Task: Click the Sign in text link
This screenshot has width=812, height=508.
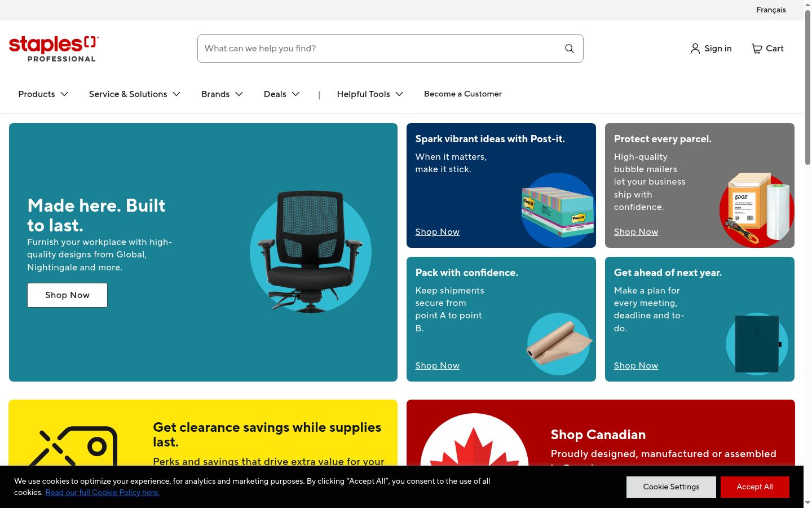Action: [718, 49]
